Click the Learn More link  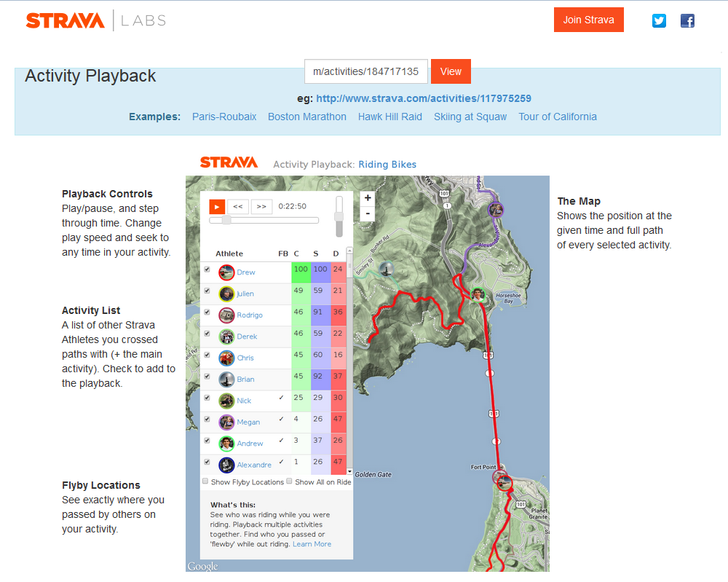point(312,544)
